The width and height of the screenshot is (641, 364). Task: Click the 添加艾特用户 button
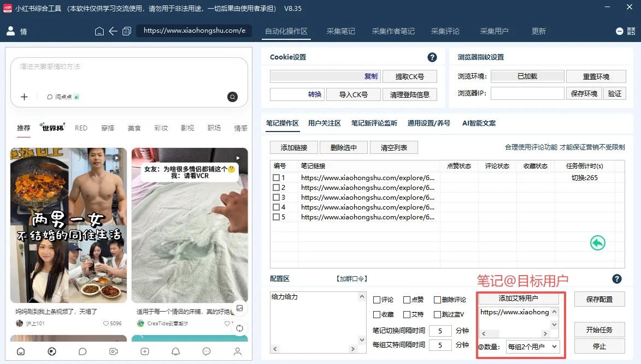519,299
